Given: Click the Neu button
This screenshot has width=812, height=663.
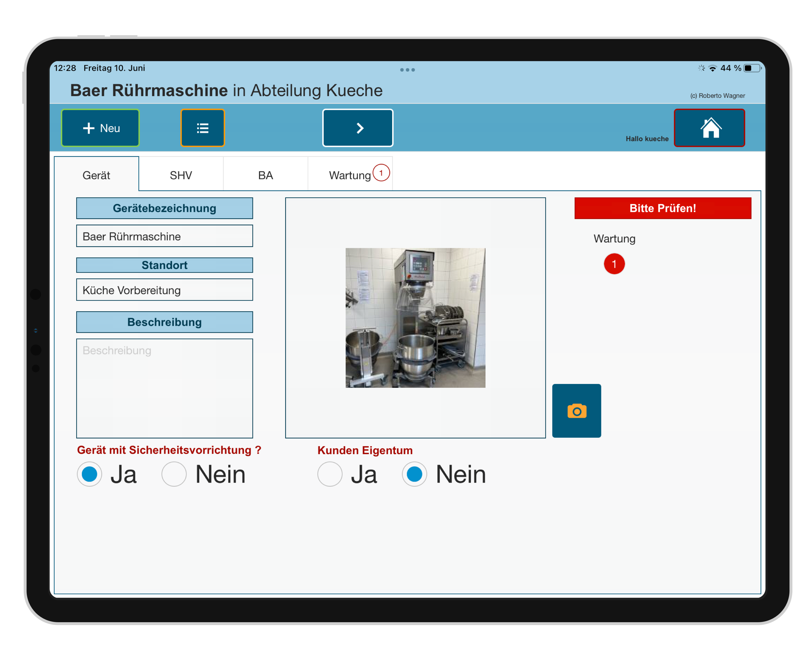Looking at the screenshot, I should point(100,128).
